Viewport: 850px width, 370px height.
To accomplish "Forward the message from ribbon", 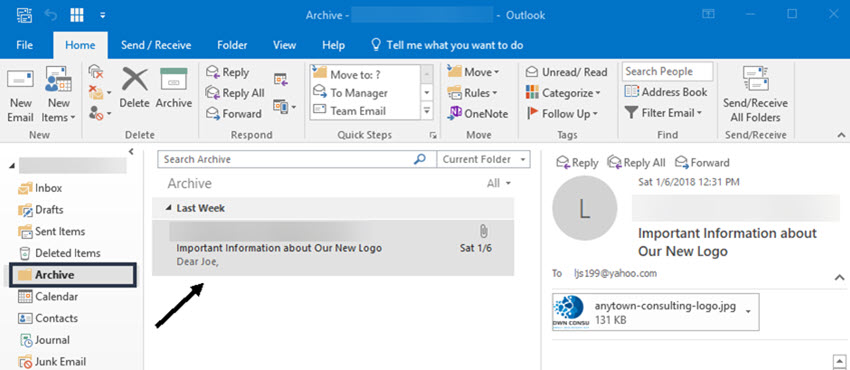I will click(x=234, y=114).
